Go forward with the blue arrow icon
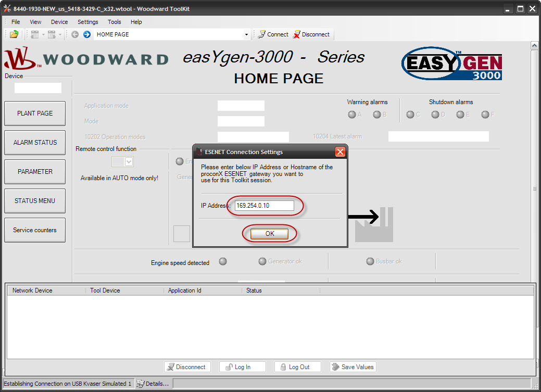The height and width of the screenshot is (392, 541). pyautogui.click(x=87, y=34)
